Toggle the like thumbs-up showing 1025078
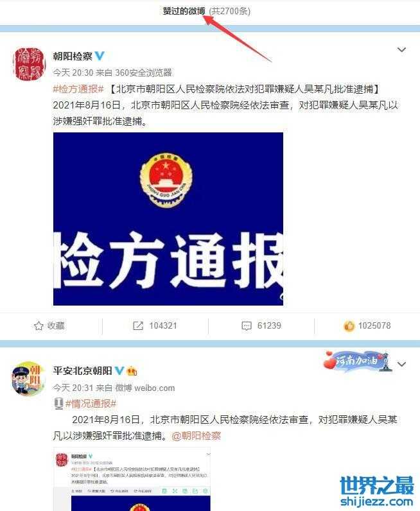420x511 pixels. click(x=349, y=325)
